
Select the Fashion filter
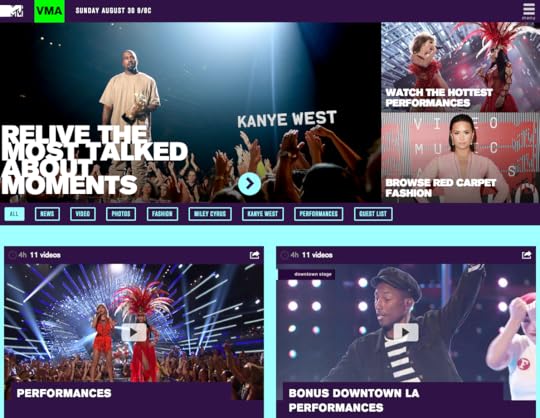162,214
